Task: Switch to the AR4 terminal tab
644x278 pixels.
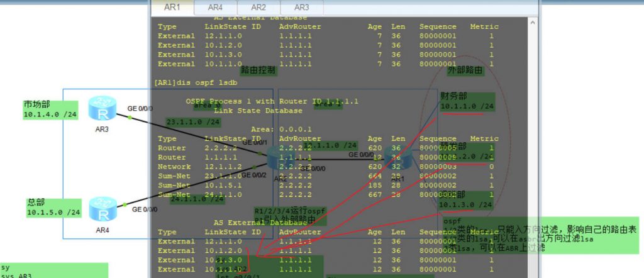Action: pyautogui.click(x=215, y=8)
